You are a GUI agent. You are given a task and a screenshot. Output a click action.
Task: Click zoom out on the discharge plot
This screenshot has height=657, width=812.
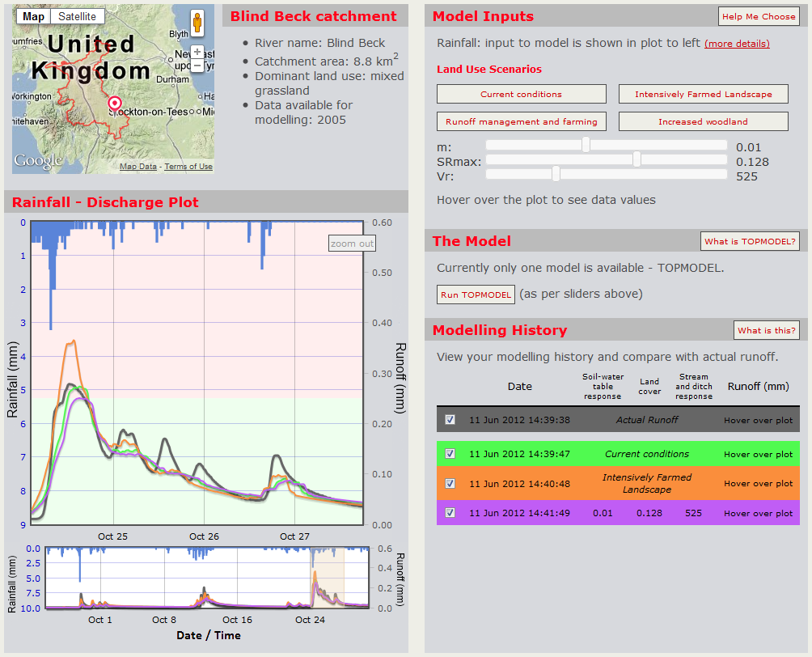[x=353, y=244]
